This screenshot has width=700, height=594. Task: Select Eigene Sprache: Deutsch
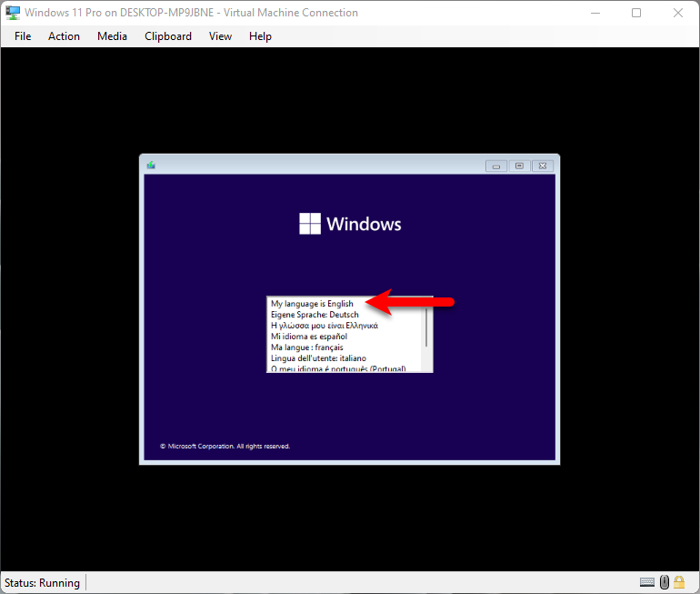(x=315, y=315)
